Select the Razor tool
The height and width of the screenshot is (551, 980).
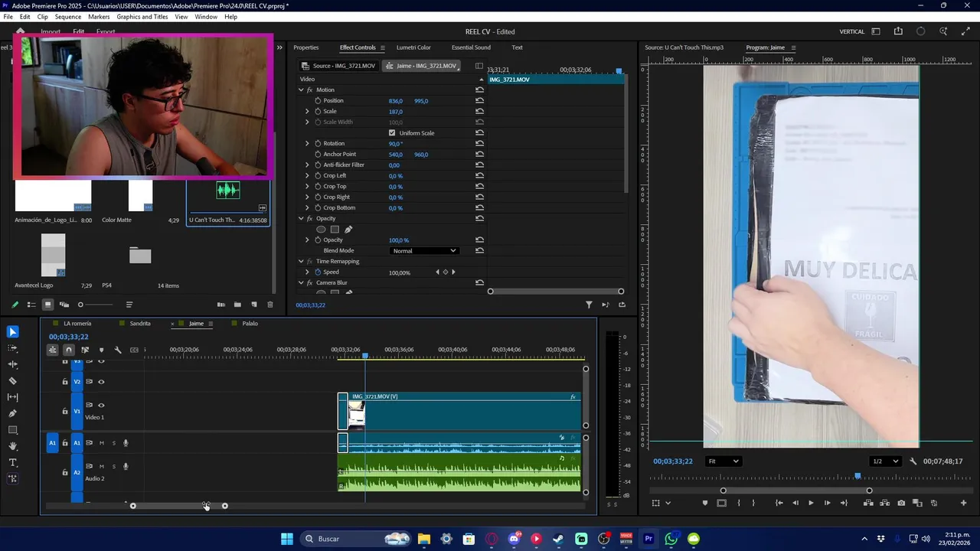point(12,380)
